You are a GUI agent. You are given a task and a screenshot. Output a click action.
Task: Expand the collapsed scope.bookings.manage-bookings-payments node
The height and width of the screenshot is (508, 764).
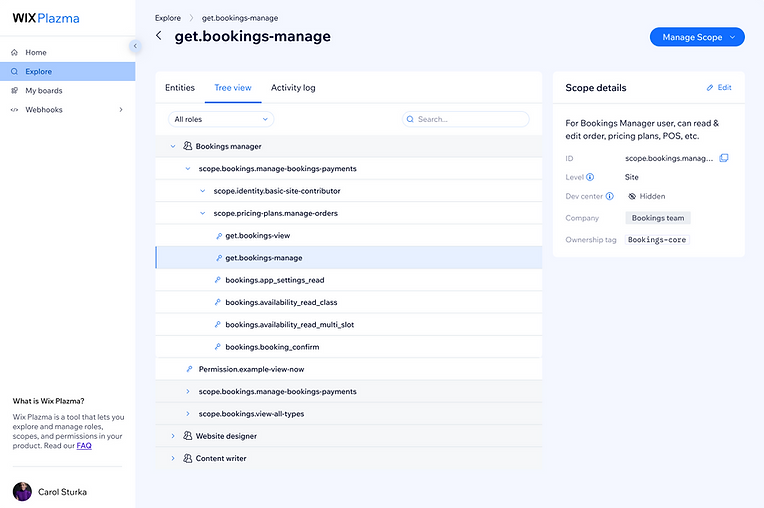coord(188,391)
